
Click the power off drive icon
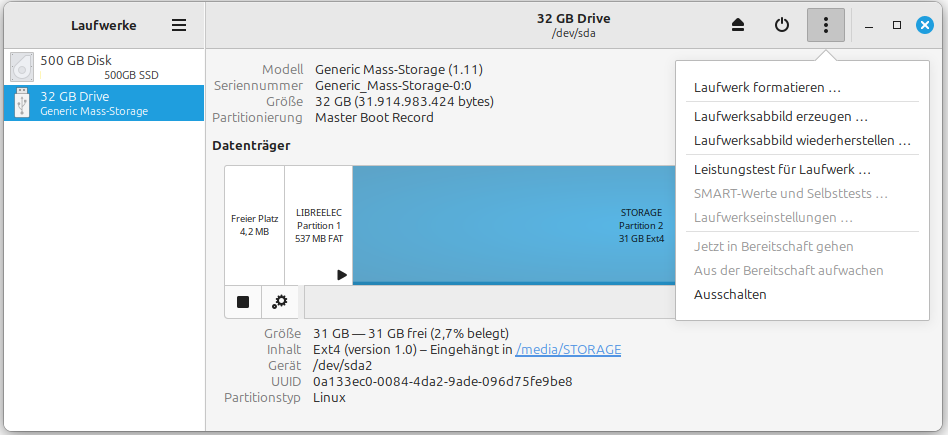click(x=782, y=25)
